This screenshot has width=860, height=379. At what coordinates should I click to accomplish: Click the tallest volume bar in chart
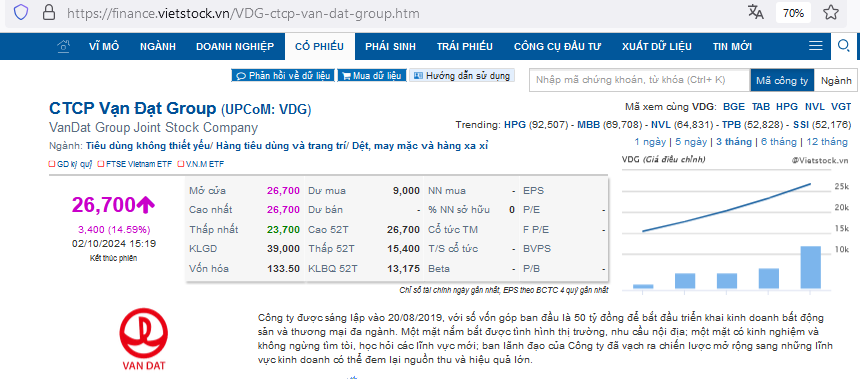coord(810,267)
